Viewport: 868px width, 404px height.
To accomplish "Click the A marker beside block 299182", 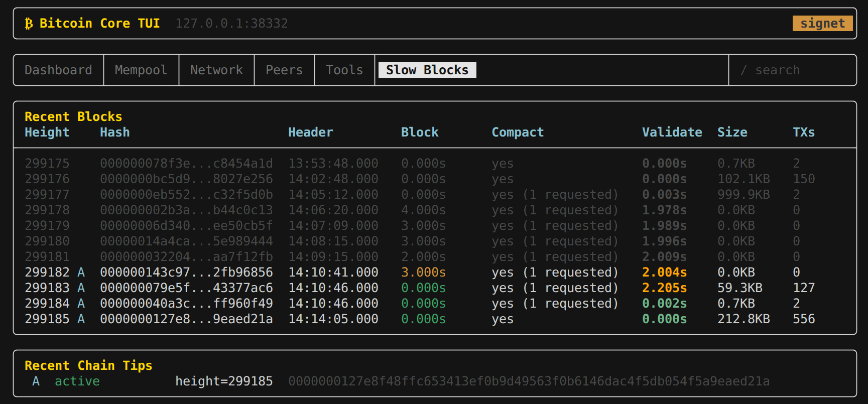I will coord(81,273).
